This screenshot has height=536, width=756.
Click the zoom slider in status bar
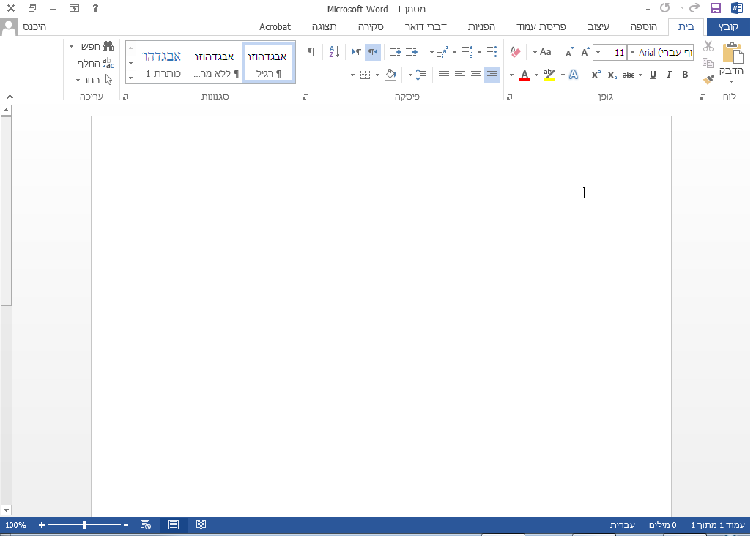click(x=85, y=525)
